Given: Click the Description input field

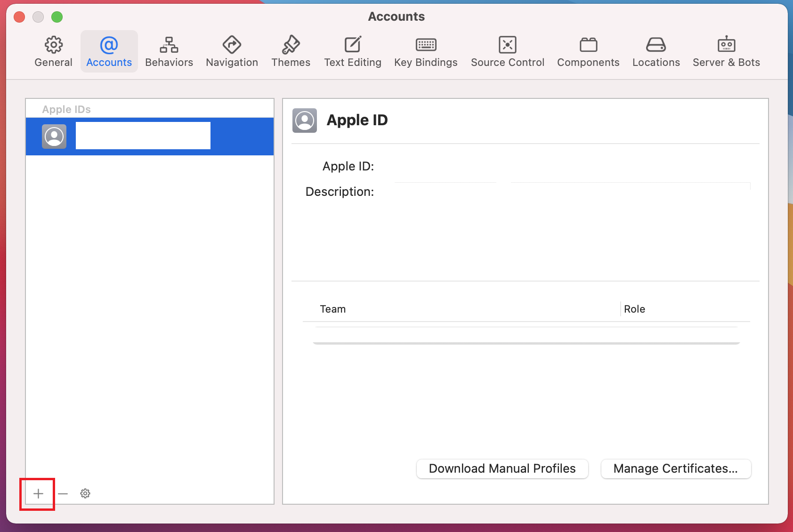Looking at the screenshot, I should (572, 192).
